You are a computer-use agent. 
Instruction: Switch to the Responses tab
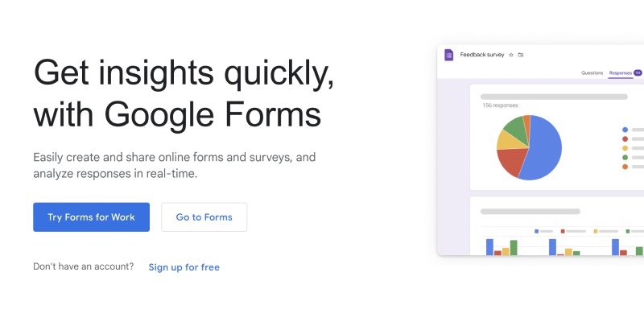tap(620, 72)
